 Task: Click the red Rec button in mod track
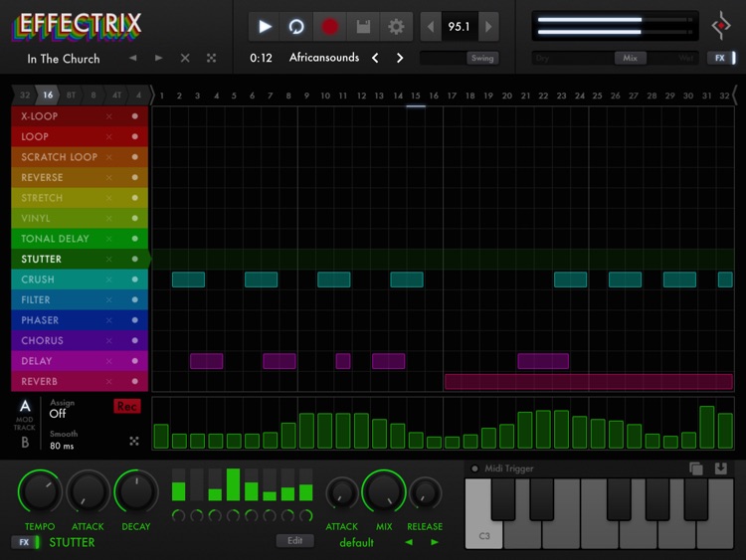pos(127,406)
